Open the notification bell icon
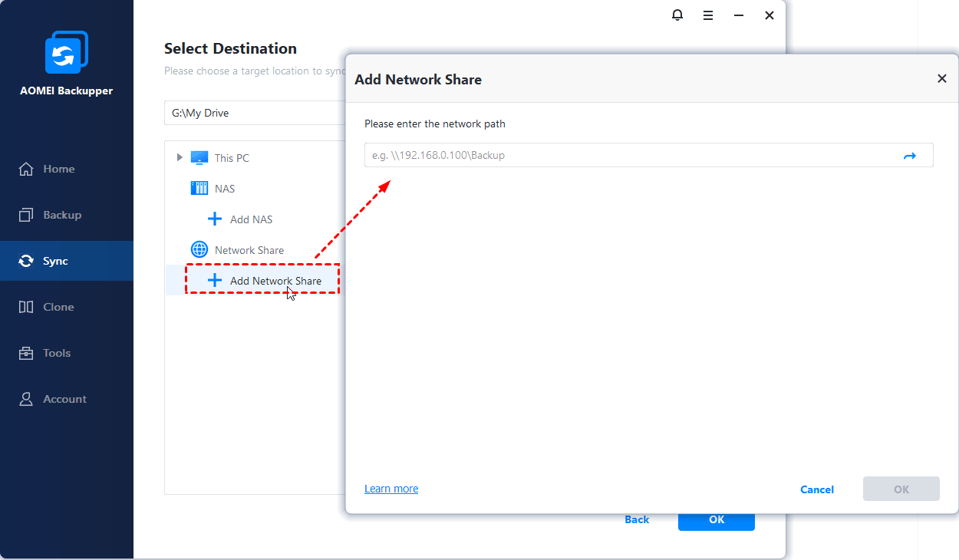The height and width of the screenshot is (560, 959). tap(677, 15)
